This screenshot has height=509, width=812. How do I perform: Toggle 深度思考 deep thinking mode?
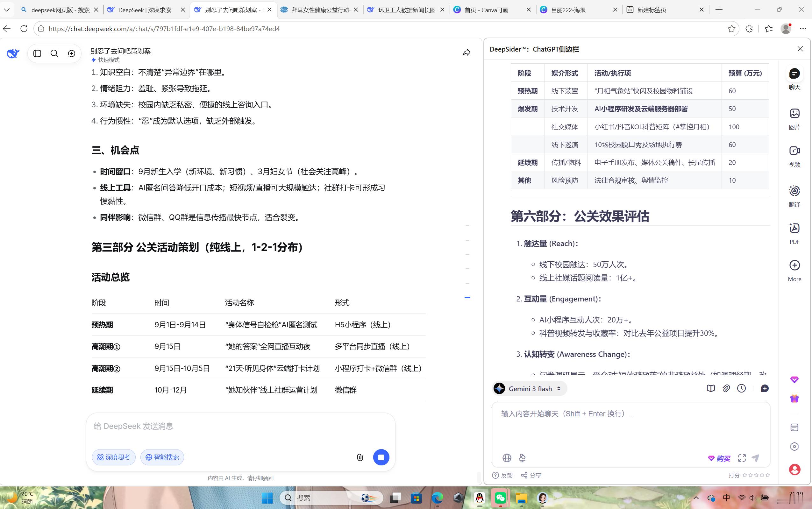click(113, 457)
